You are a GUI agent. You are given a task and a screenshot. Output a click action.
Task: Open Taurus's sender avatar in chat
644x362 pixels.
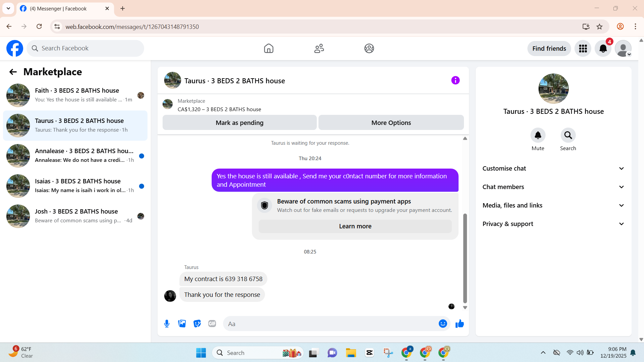tap(170, 296)
